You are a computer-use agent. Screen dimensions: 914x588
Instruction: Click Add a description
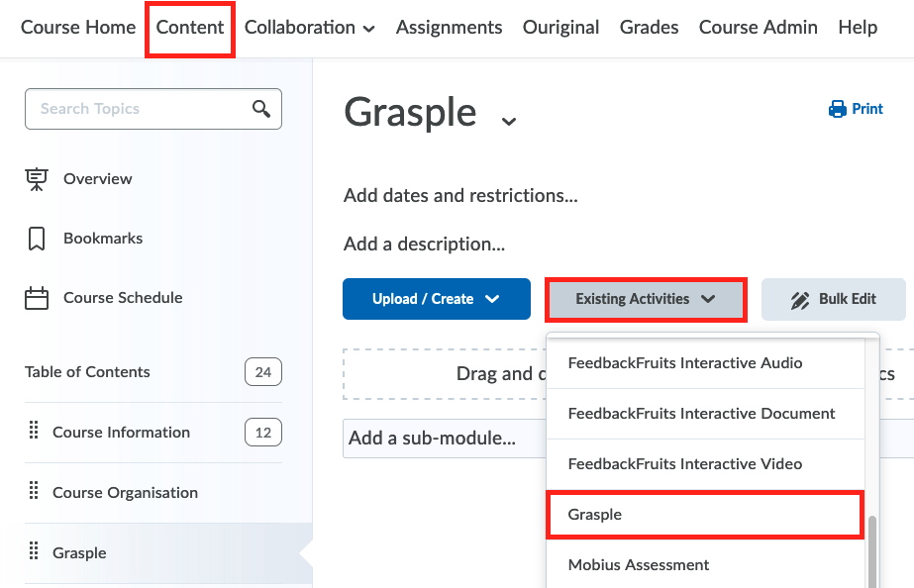tap(424, 245)
